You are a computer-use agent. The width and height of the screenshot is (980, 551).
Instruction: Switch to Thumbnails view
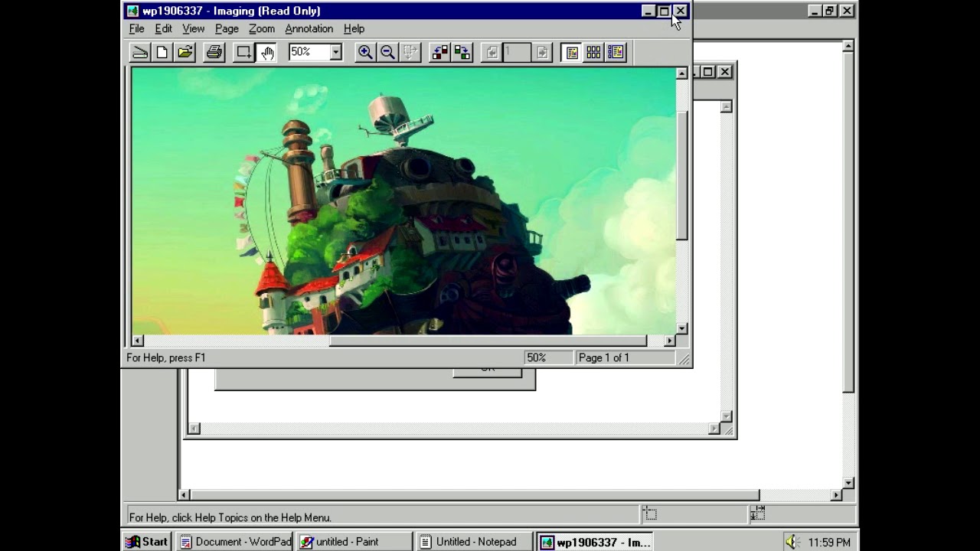(x=593, y=52)
